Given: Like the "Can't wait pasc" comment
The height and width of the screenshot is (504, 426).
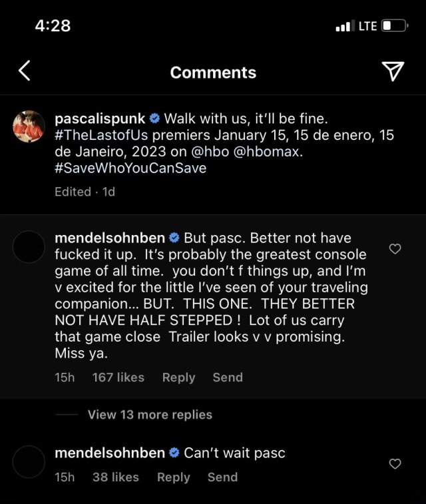Looking at the screenshot, I should click(395, 464).
